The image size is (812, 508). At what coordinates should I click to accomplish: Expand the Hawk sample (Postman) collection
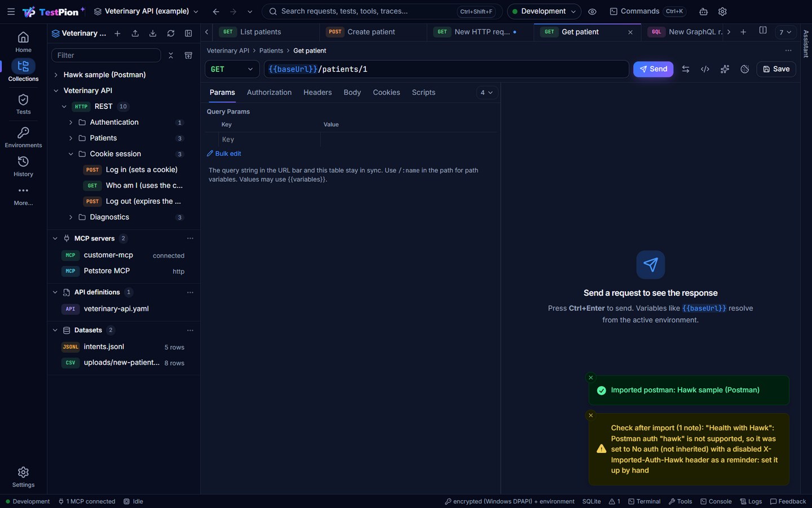click(56, 75)
